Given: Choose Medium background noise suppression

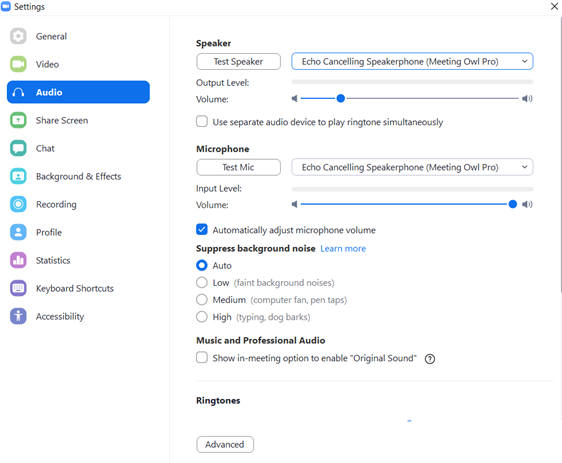Looking at the screenshot, I should pyautogui.click(x=202, y=300).
